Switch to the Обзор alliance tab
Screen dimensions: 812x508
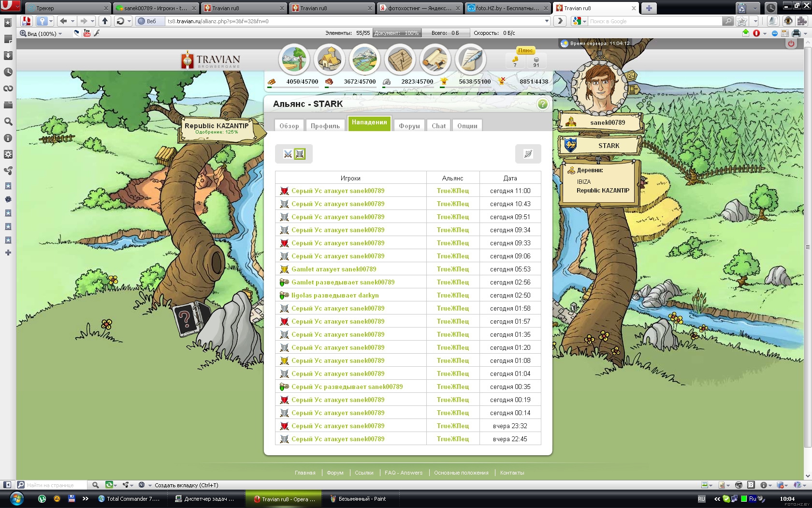point(289,126)
